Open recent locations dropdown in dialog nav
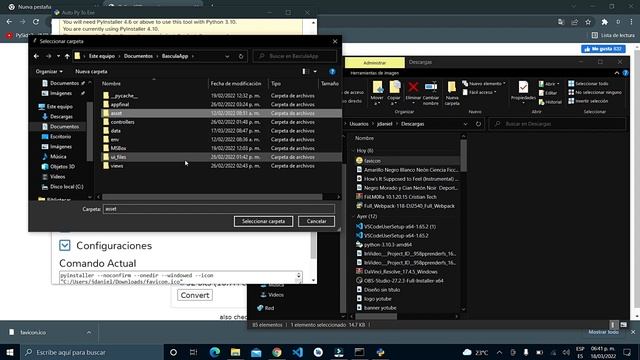 [x=58, y=56]
